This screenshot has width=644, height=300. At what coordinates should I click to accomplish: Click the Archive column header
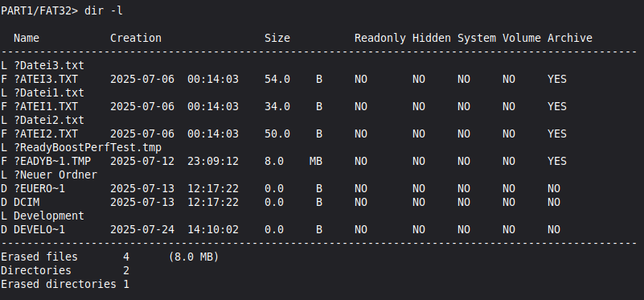570,39
